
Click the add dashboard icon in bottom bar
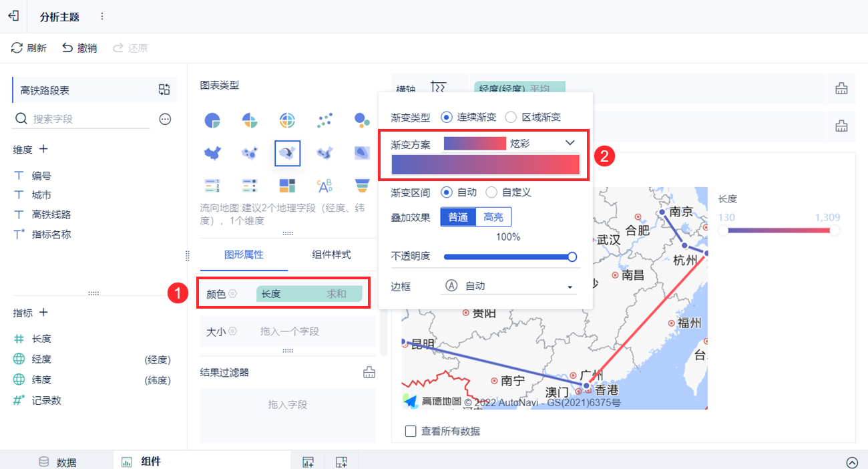341,462
